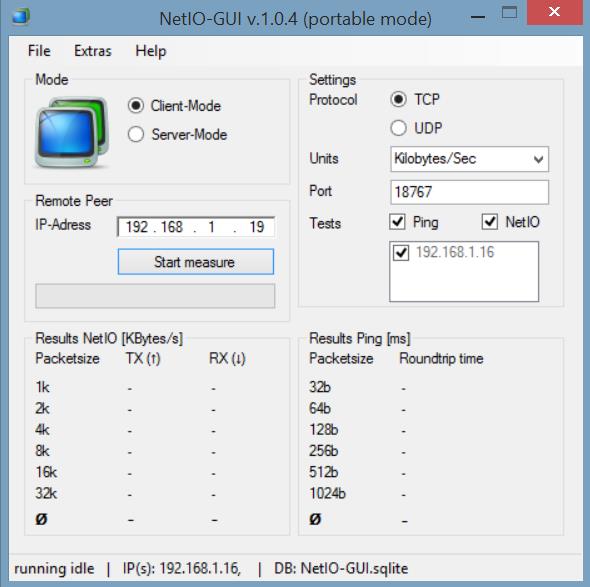Click the TX (↑) column header

click(143, 359)
